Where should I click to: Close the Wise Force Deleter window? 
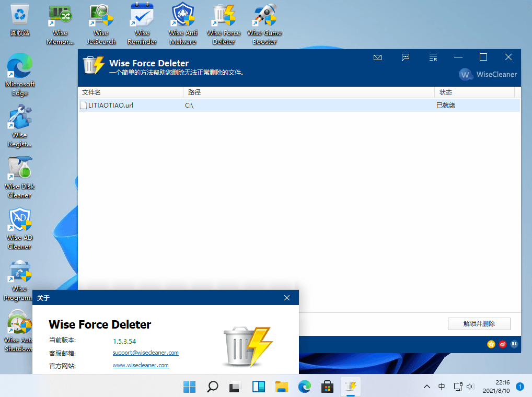(508, 57)
